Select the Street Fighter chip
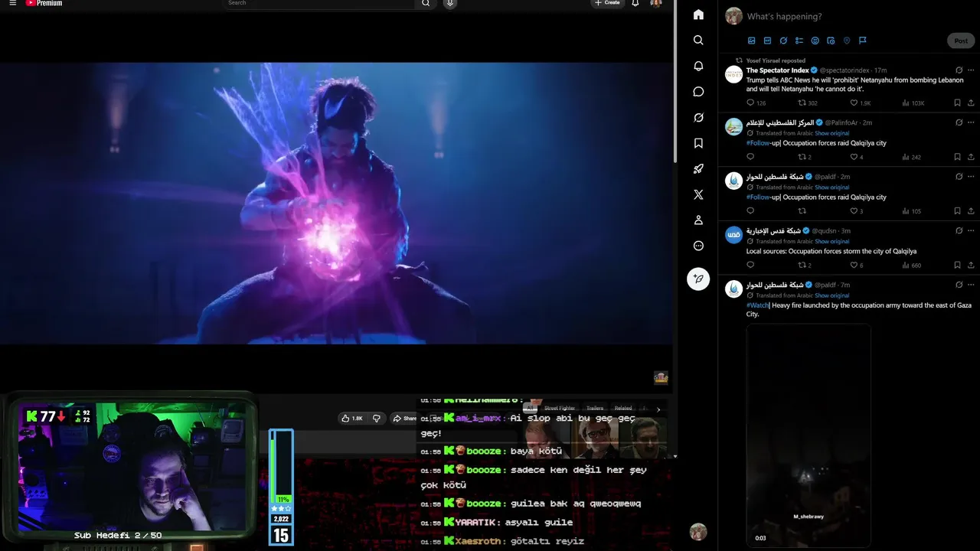Viewport: 980px width, 551px height. tap(560, 408)
